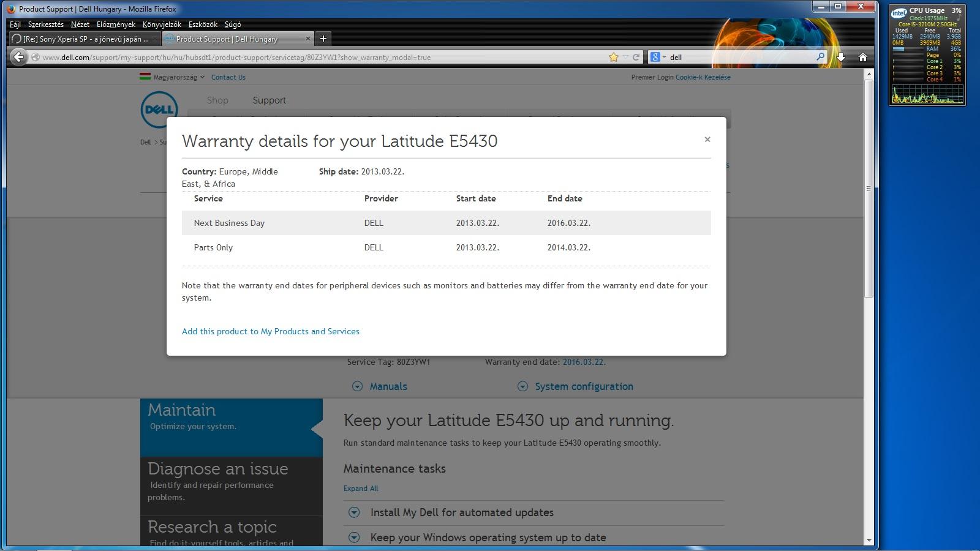
Task: Click the Support navigation item
Action: click(x=269, y=100)
